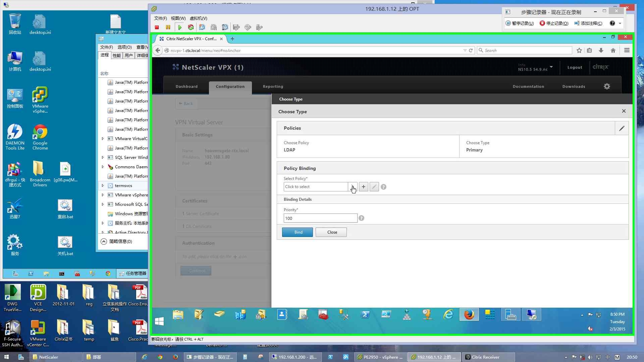Expand the Commons Daem process row
Image resolution: width=644 pixels, height=362 pixels.
coord(103,167)
